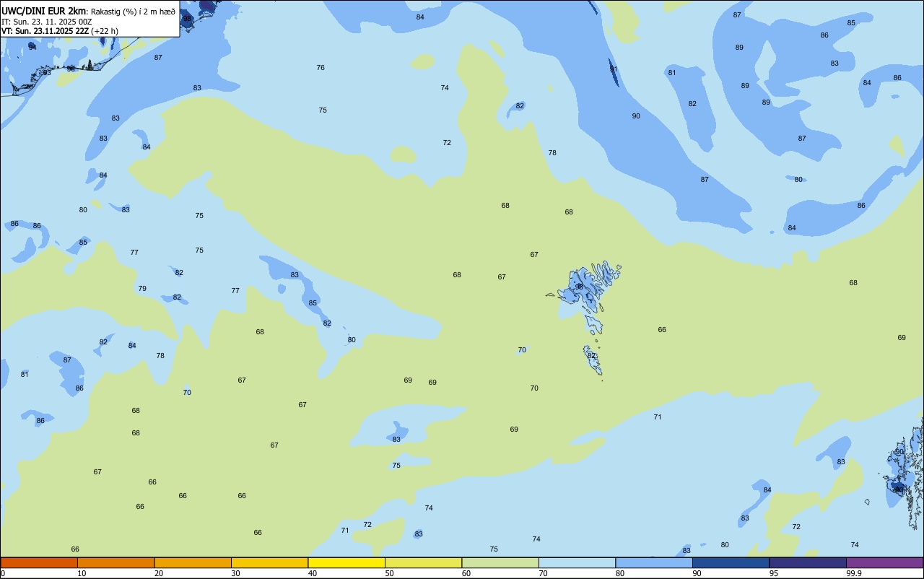Click the humidity value '93' near Iceland coast
Viewport: 924px width, 579px height.
[x=47, y=73]
